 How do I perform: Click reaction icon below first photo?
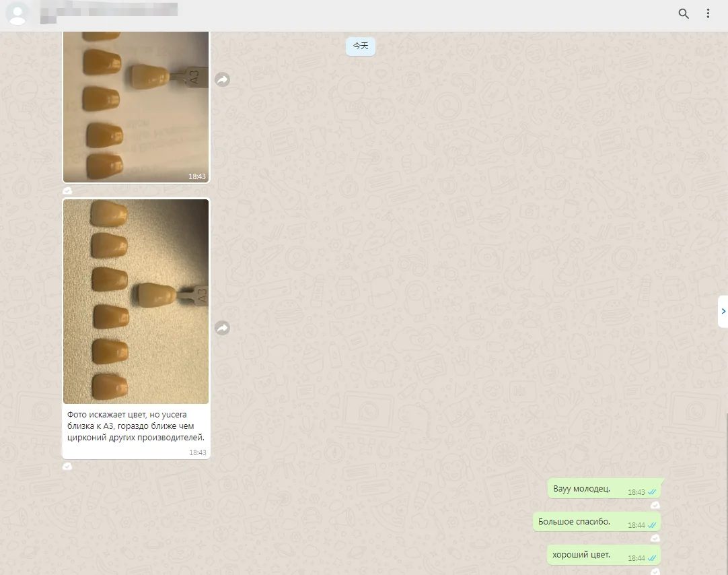tap(67, 191)
